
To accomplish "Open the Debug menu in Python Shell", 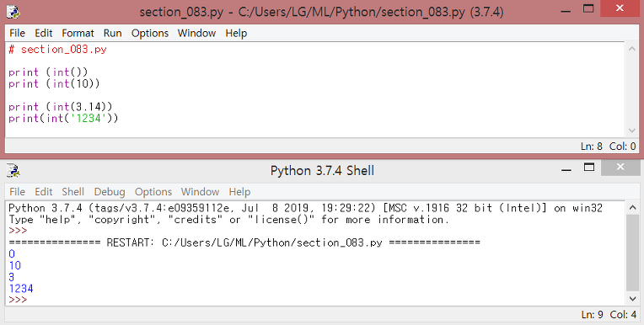I will click(x=110, y=192).
